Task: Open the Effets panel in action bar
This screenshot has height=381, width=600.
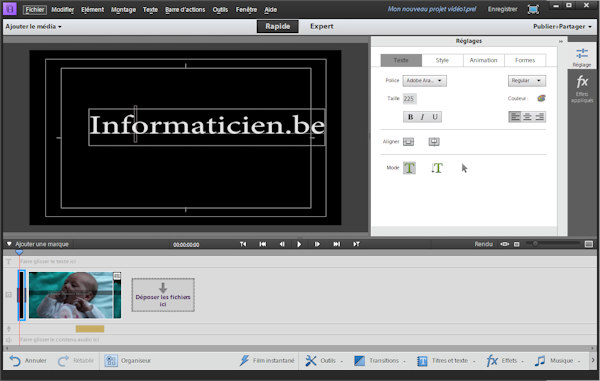Action: tap(505, 361)
